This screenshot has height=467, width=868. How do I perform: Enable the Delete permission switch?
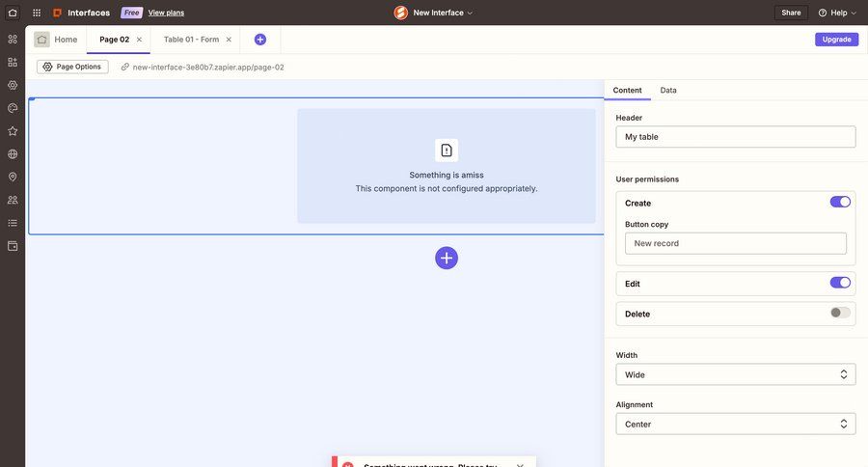click(840, 313)
